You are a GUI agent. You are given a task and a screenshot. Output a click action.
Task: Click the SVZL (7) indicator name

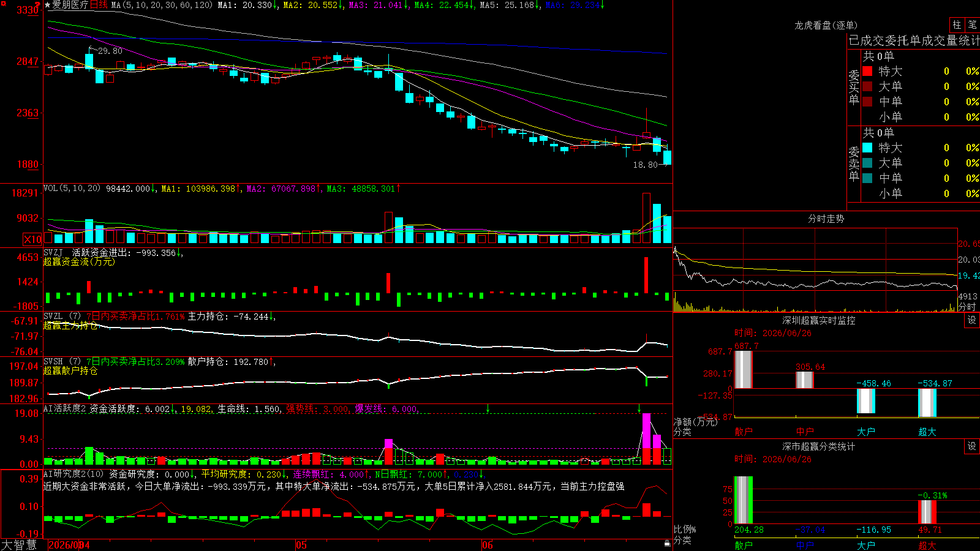(62, 317)
